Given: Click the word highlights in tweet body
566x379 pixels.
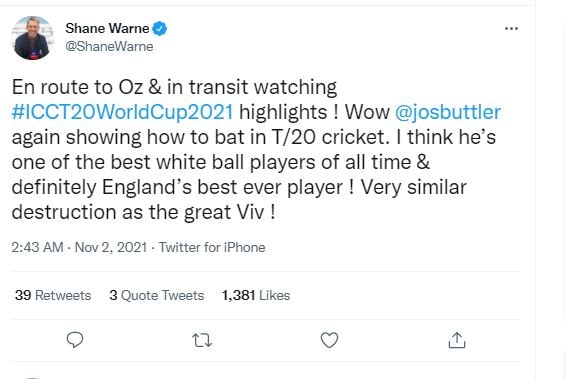Looking at the screenshot, I should (x=283, y=112).
